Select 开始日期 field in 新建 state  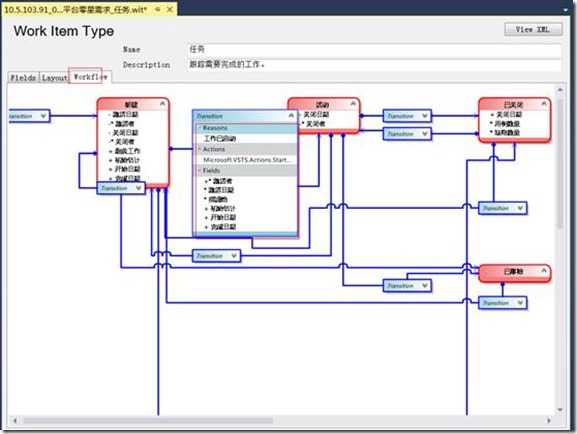pos(127,169)
